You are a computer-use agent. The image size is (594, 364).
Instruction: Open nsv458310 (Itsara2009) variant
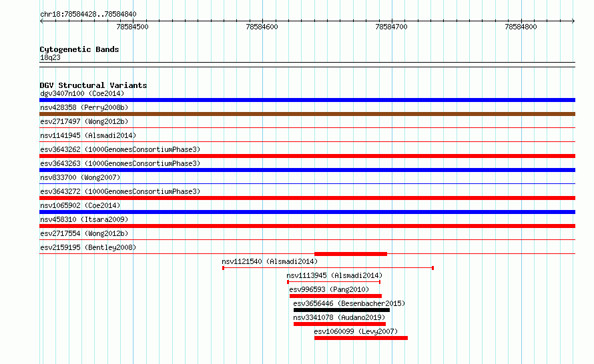[x=84, y=219]
